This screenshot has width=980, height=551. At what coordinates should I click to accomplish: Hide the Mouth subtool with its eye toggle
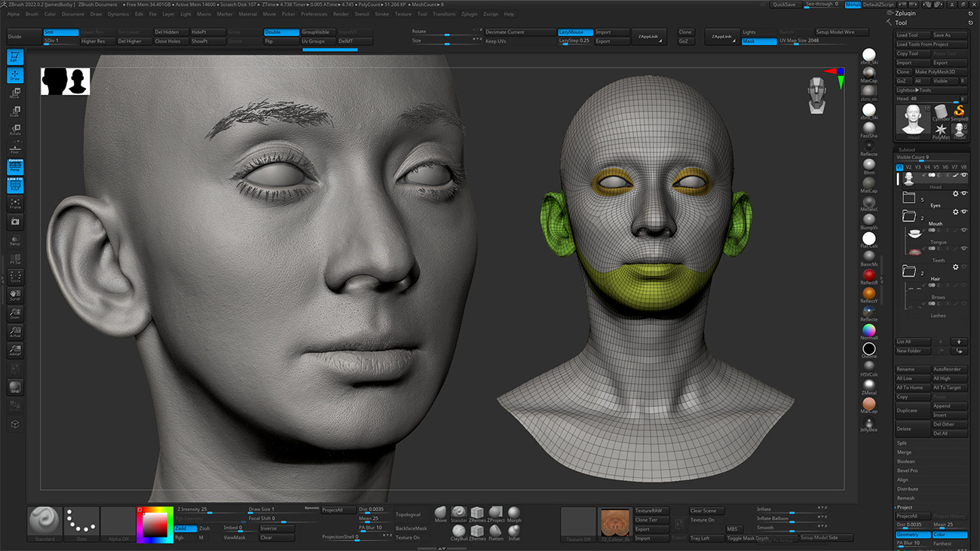[x=965, y=213]
